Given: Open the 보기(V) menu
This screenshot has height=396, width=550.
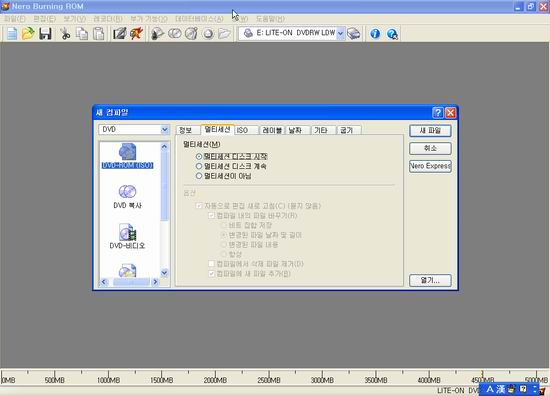Looking at the screenshot, I should 75,19.
